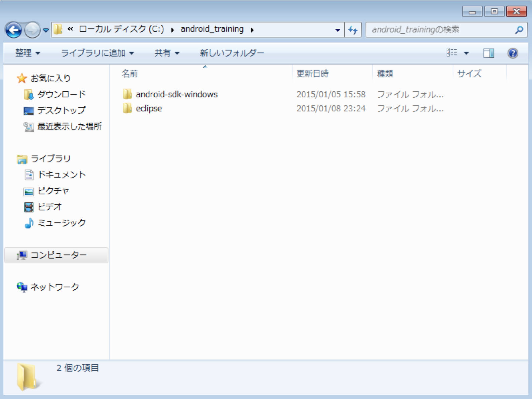Sort by the 更新日時 column header
532x399 pixels.
[312, 74]
